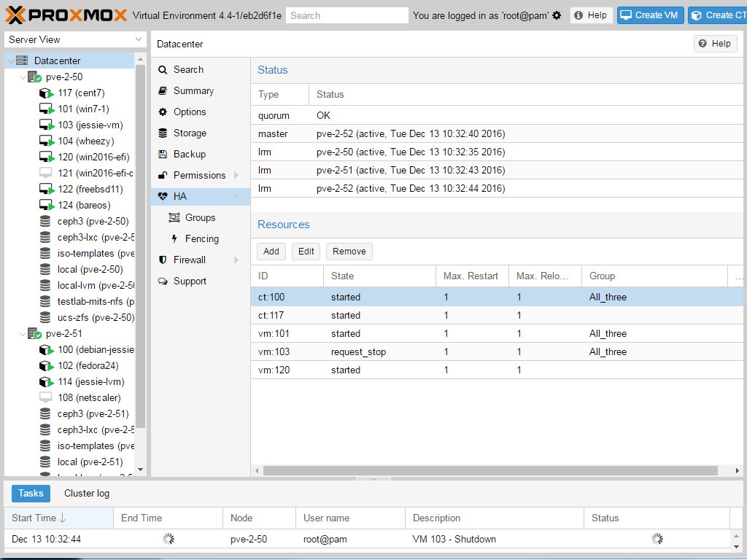The width and height of the screenshot is (747, 560).
Task: Collapse the pve-2-51 node tree
Action: pos(23,333)
